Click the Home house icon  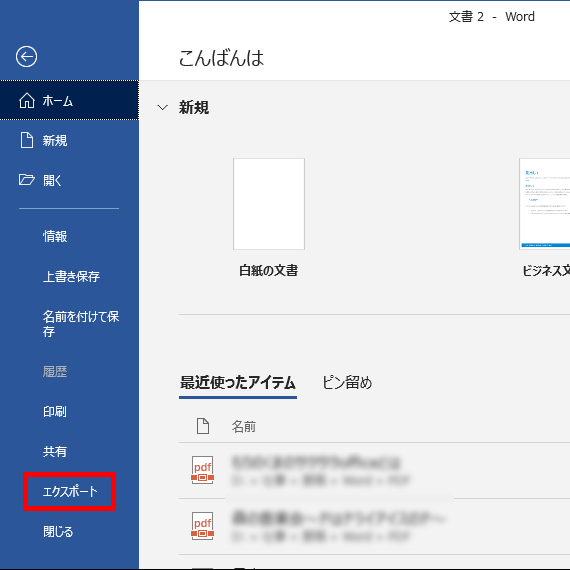pyautogui.click(x=27, y=100)
